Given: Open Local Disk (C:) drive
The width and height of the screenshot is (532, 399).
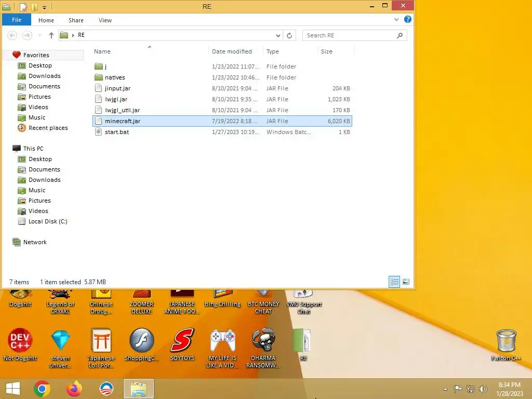Looking at the screenshot, I should click(x=48, y=221).
